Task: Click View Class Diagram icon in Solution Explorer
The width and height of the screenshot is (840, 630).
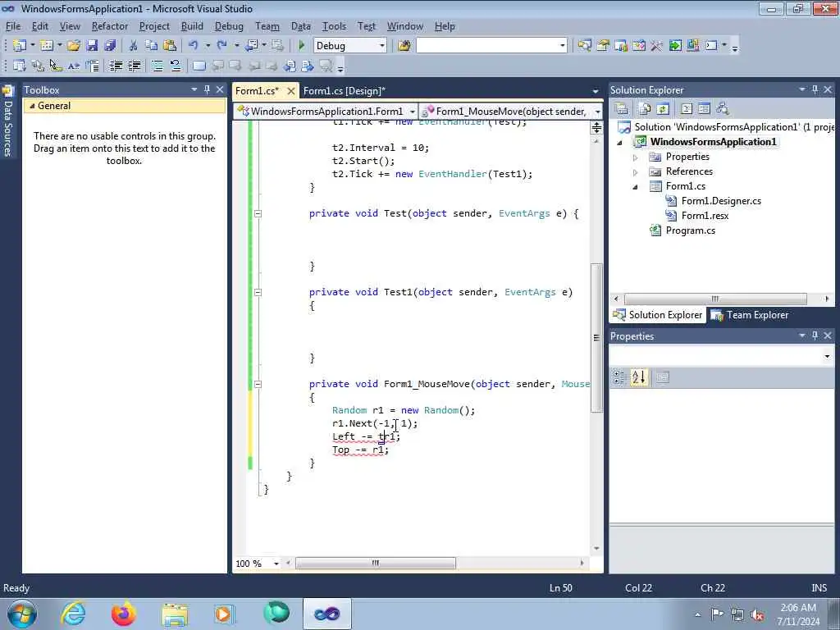Action: tap(722, 109)
